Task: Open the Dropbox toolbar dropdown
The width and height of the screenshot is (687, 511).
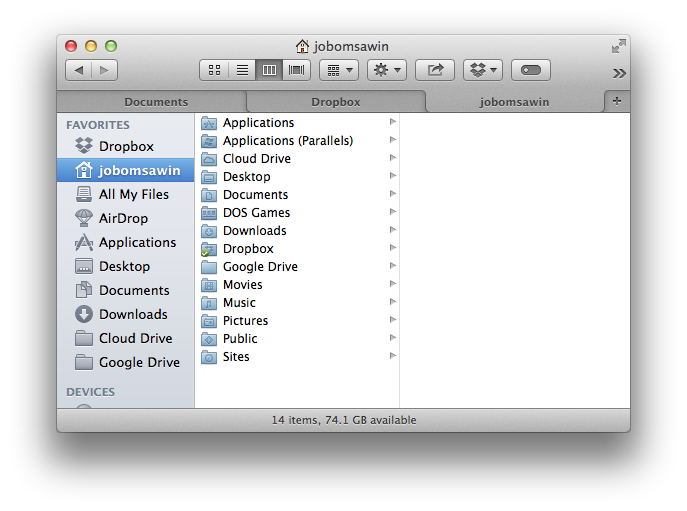Action: click(x=483, y=70)
